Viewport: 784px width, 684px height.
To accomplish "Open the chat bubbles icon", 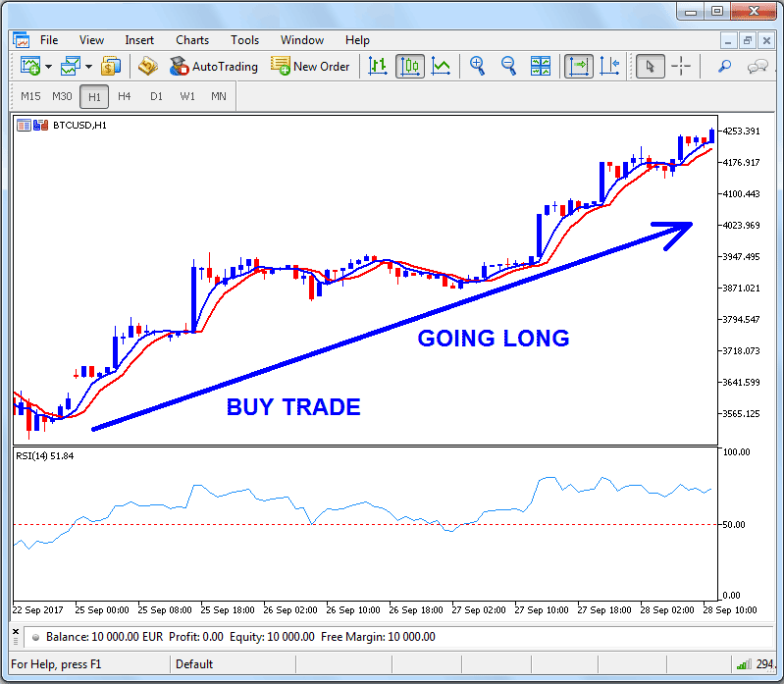I will pos(757,66).
